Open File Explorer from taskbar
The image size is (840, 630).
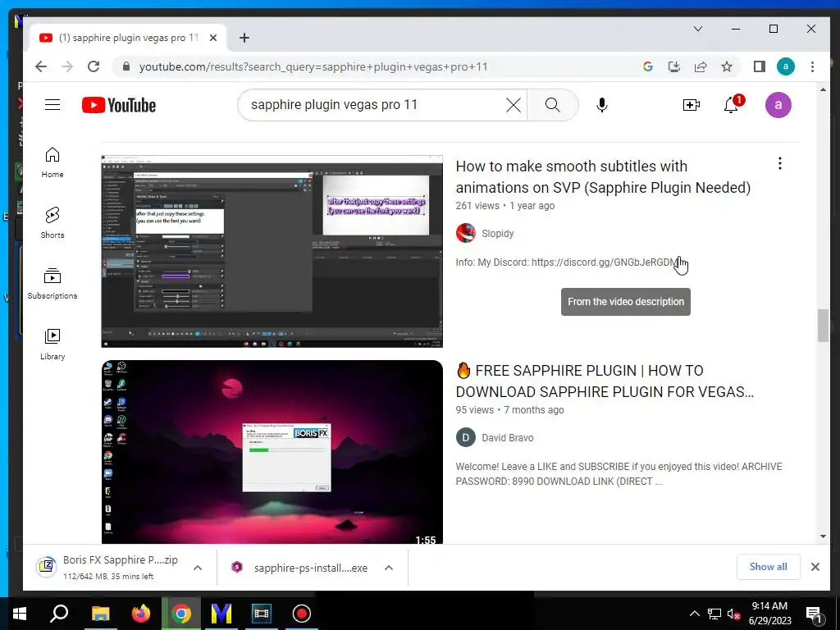100,614
